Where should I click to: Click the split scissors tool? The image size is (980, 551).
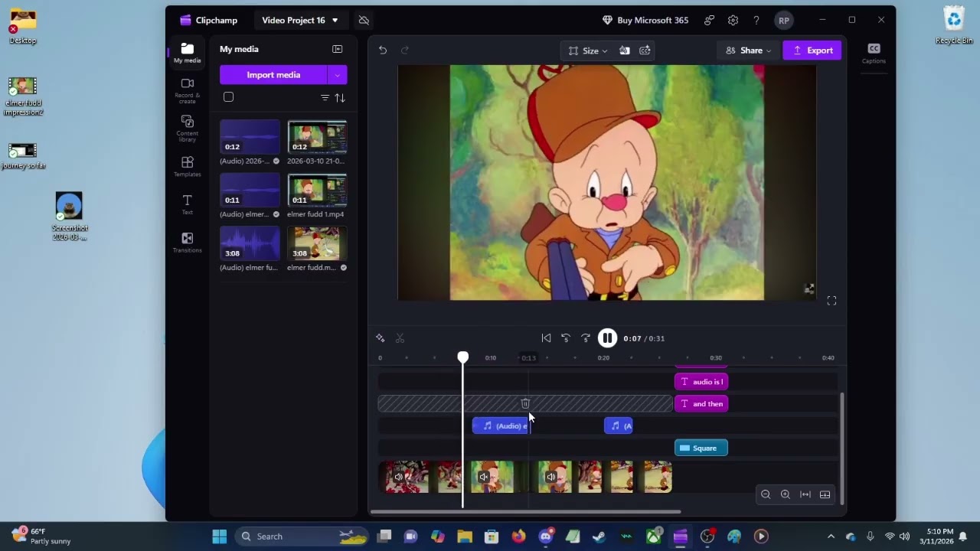(400, 338)
